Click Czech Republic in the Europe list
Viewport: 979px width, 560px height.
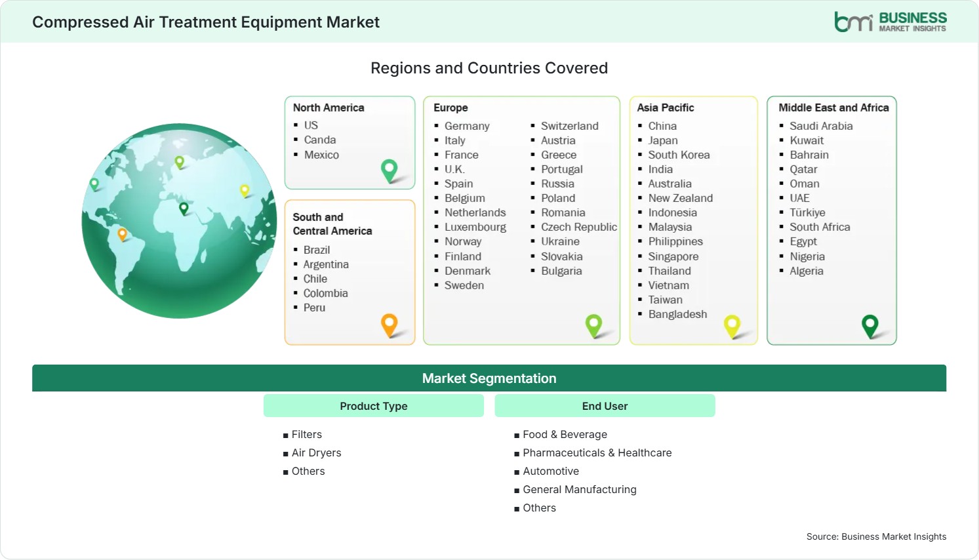tap(579, 227)
